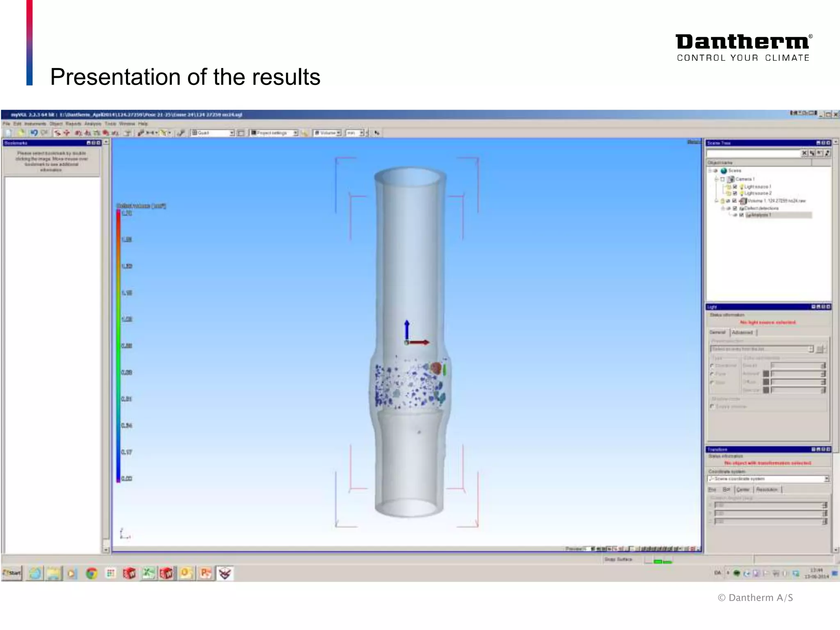Open the Project settings dropdown
Image resolution: width=840 pixels, height=630 pixels.
coord(274,133)
